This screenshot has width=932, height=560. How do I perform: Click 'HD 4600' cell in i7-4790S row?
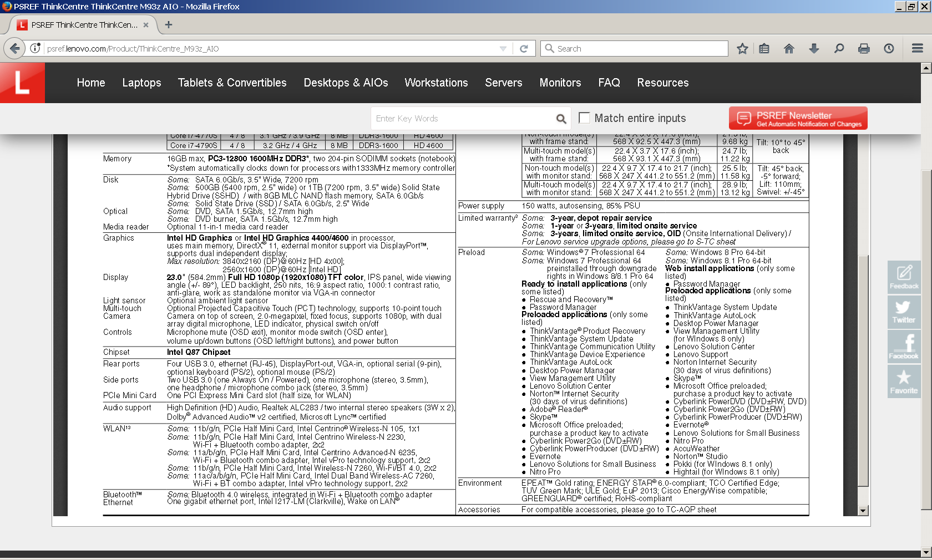click(428, 145)
